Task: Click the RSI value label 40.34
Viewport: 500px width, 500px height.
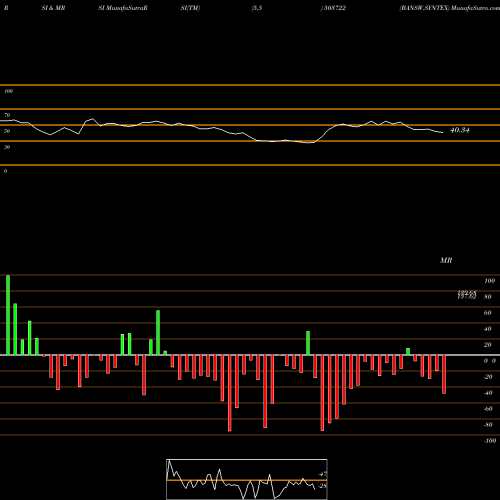Action: click(460, 130)
